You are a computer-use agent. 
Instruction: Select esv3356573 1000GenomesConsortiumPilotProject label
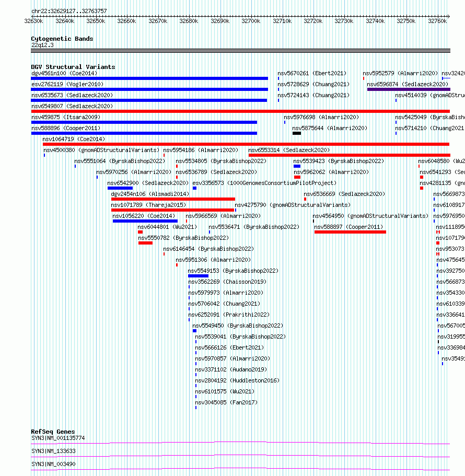coord(264,183)
